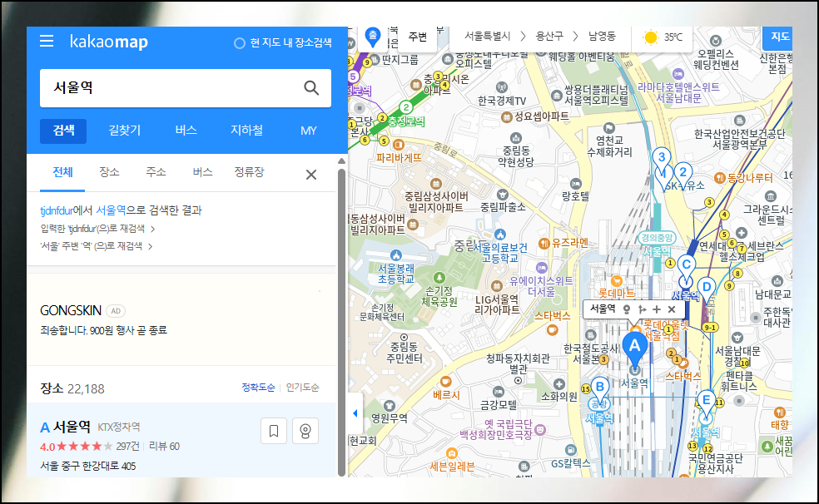Click directions icon in 서울역 map popup
This screenshot has height=504, width=819.
click(642, 309)
